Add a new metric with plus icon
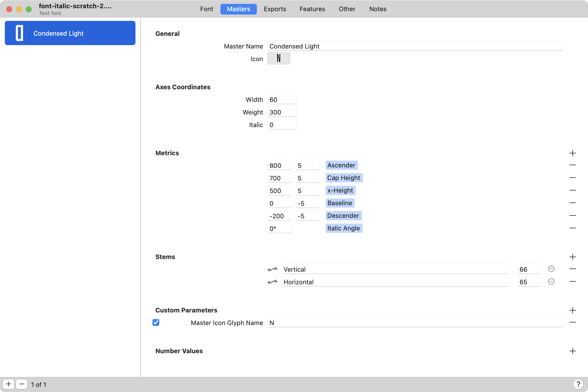This screenshot has width=588, height=392. (x=572, y=153)
